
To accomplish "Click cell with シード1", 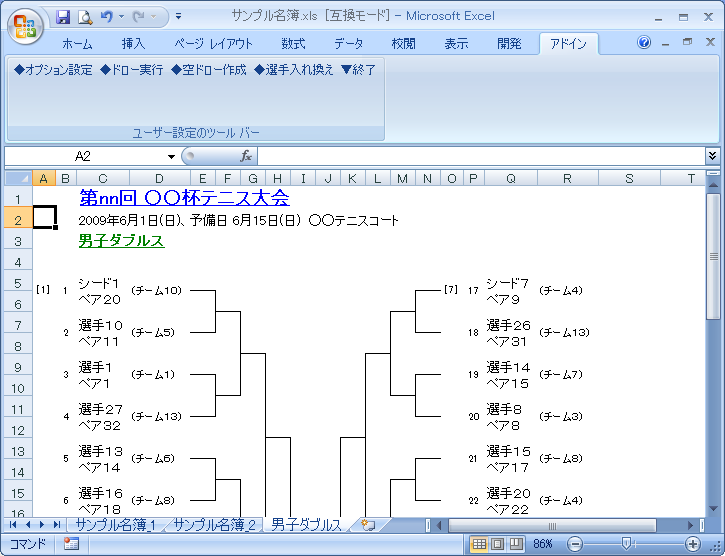I will (x=99, y=283).
